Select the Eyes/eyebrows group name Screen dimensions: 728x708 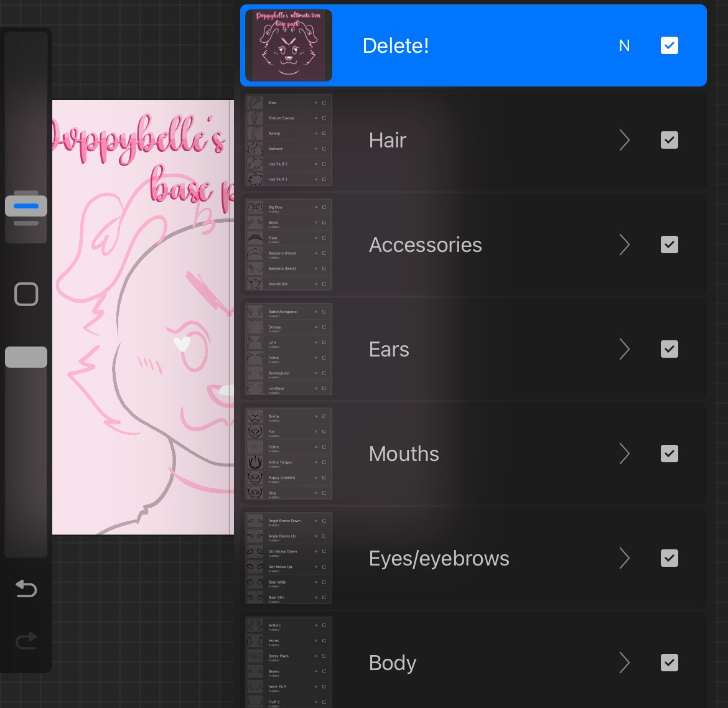click(439, 559)
